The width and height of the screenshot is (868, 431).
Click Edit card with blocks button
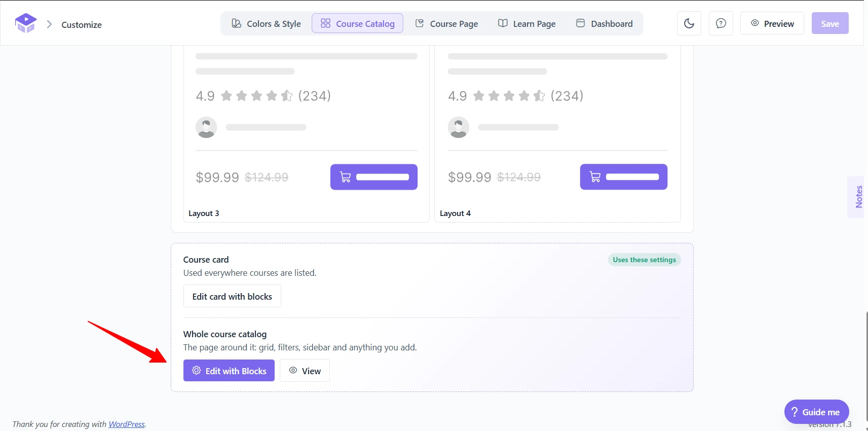[232, 296]
